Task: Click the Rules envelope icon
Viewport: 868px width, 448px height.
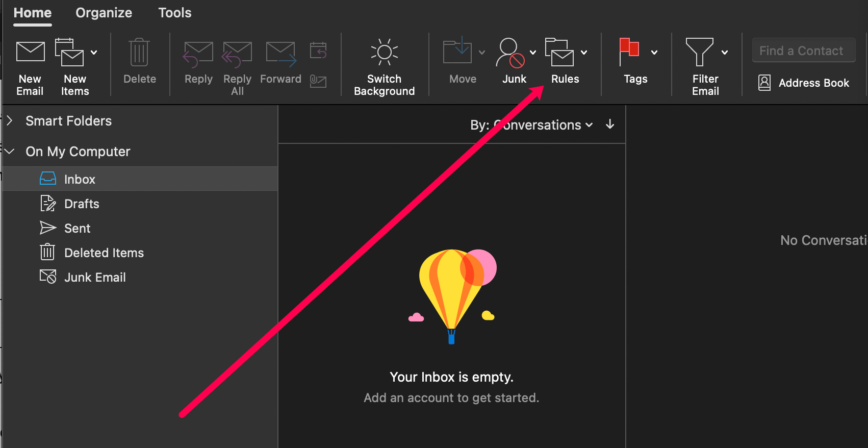Action: coord(559,52)
